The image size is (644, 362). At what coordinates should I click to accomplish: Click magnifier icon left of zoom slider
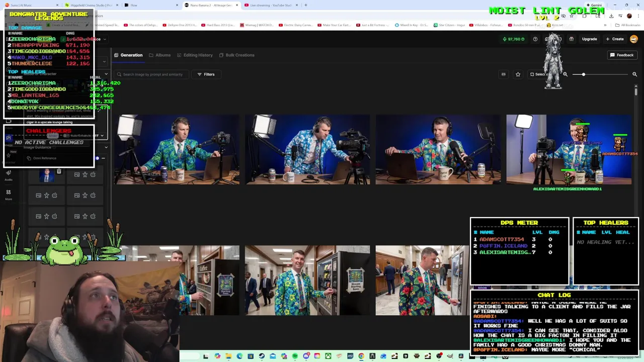tap(565, 74)
